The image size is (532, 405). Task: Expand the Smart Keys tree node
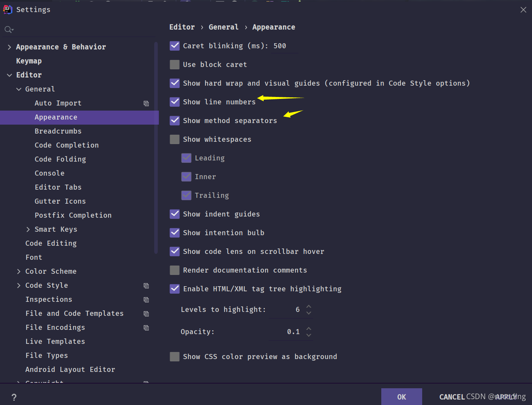pyautogui.click(x=28, y=229)
